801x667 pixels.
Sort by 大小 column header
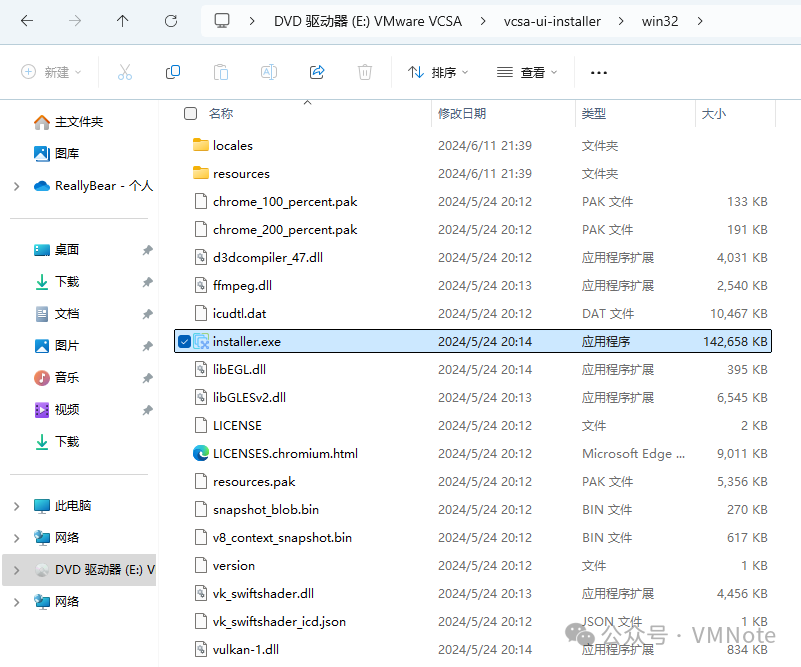[714, 113]
